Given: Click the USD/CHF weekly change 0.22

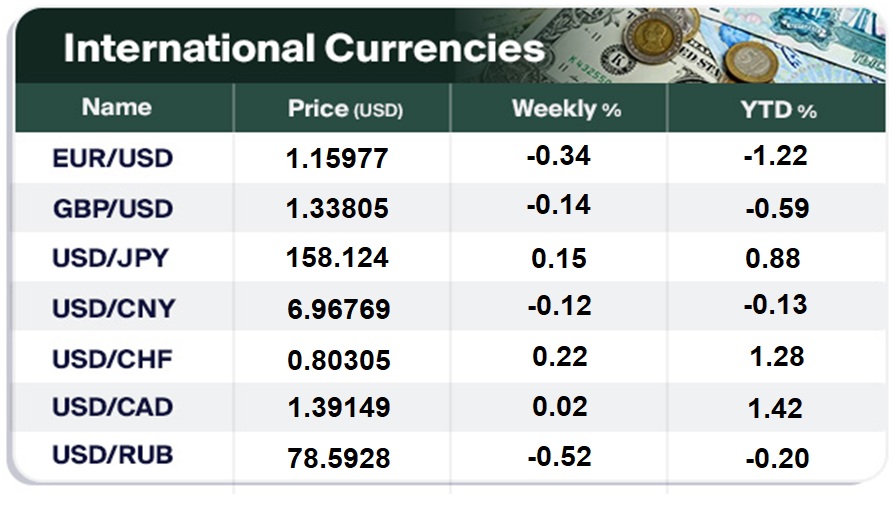Looking at the screenshot, I should pyautogui.click(x=560, y=357).
